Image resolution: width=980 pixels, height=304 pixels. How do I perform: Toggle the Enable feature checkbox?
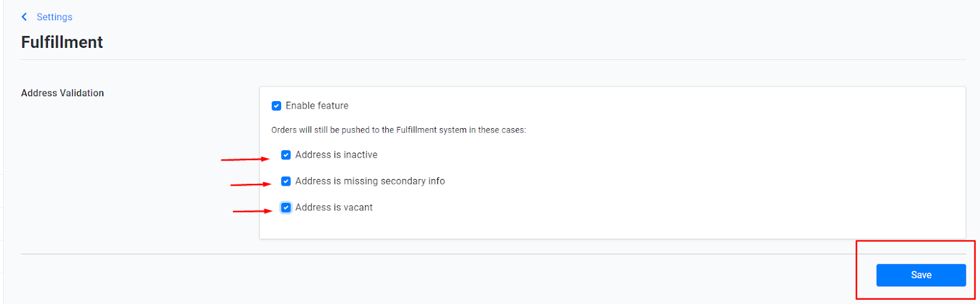276,106
